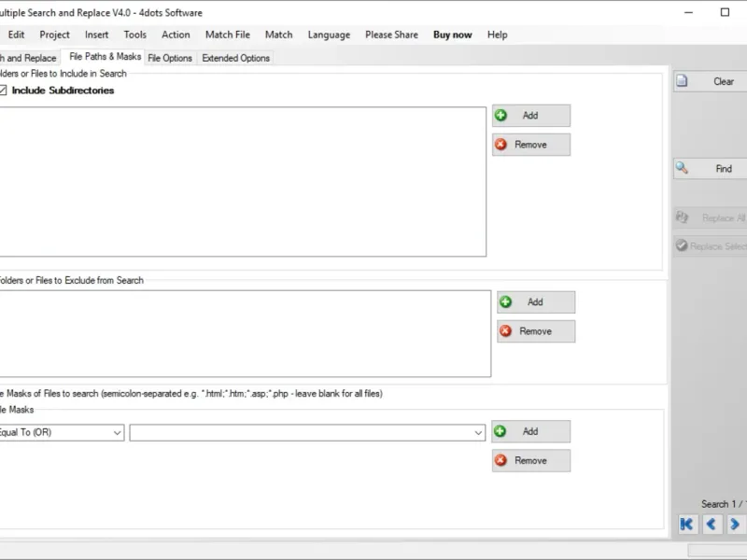Click the Buy now menu item
The width and height of the screenshot is (747, 560).
click(453, 35)
